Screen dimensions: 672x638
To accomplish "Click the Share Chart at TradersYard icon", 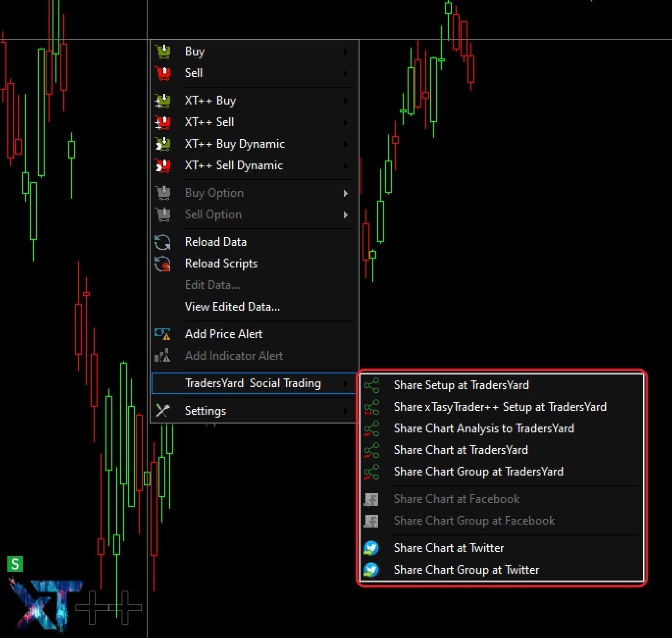I will coord(372,450).
